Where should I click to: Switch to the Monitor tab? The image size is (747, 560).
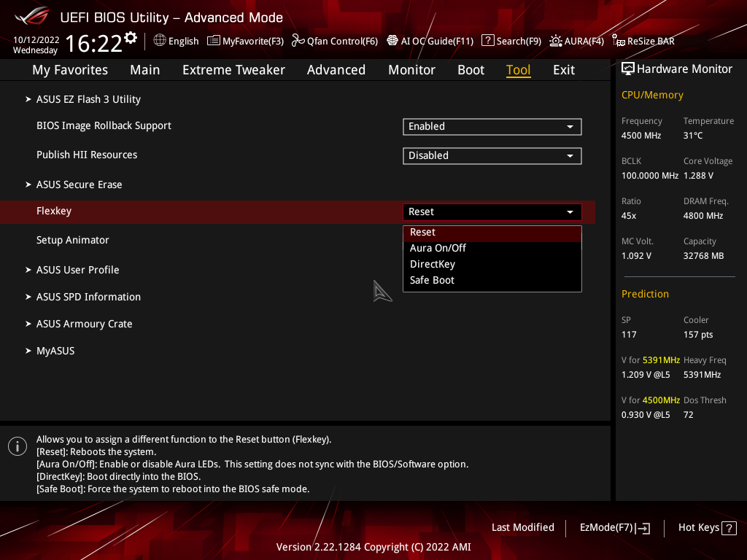click(x=411, y=70)
